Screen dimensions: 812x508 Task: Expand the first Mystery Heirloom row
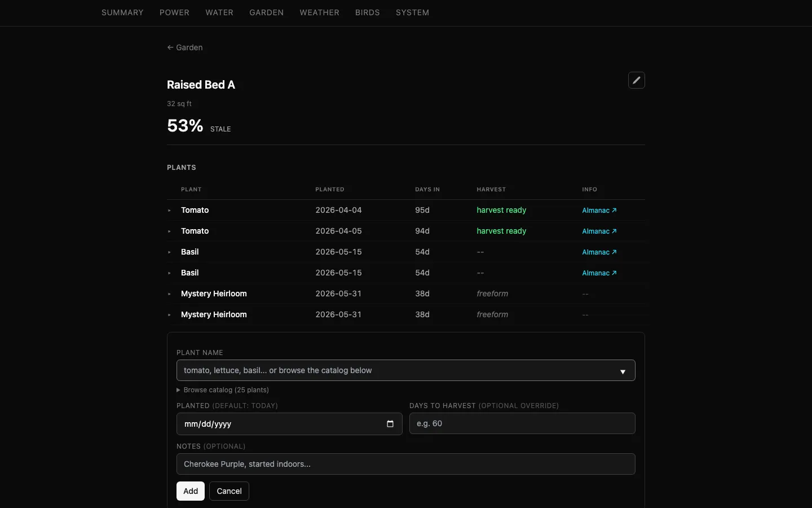(169, 294)
